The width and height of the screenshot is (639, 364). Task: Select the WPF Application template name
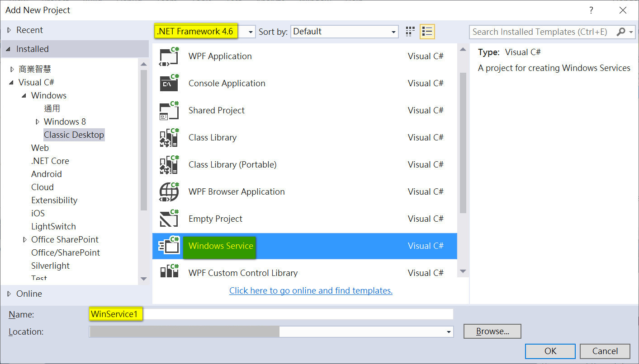tap(220, 56)
